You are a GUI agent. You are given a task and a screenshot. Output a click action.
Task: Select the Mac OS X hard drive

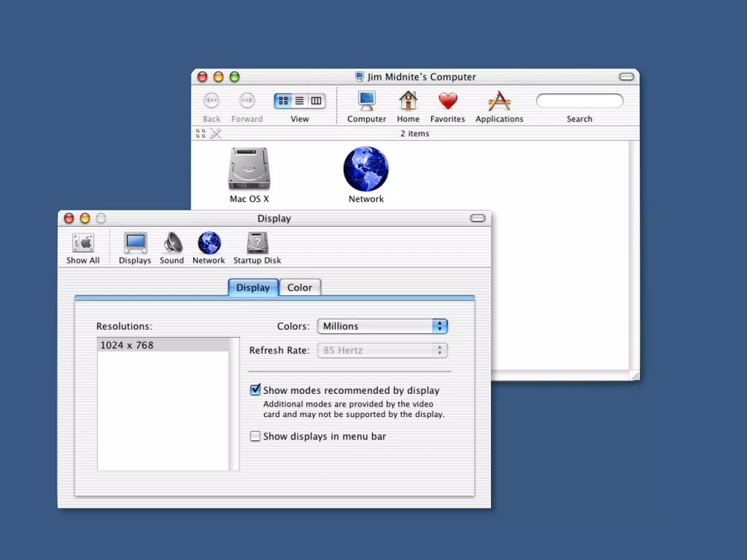[x=249, y=169]
